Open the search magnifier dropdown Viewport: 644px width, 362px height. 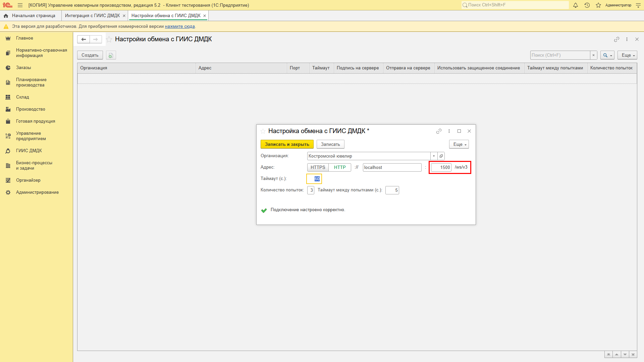click(607, 55)
